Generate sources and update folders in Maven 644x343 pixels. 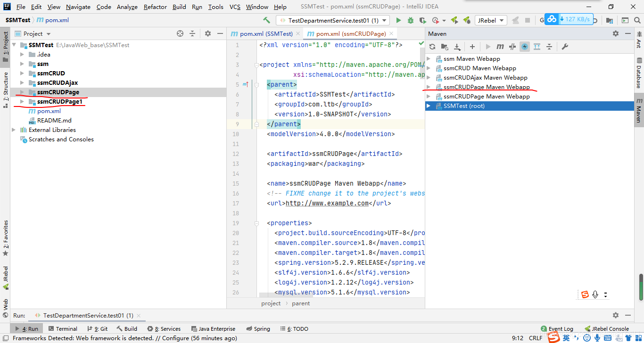[445, 47]
